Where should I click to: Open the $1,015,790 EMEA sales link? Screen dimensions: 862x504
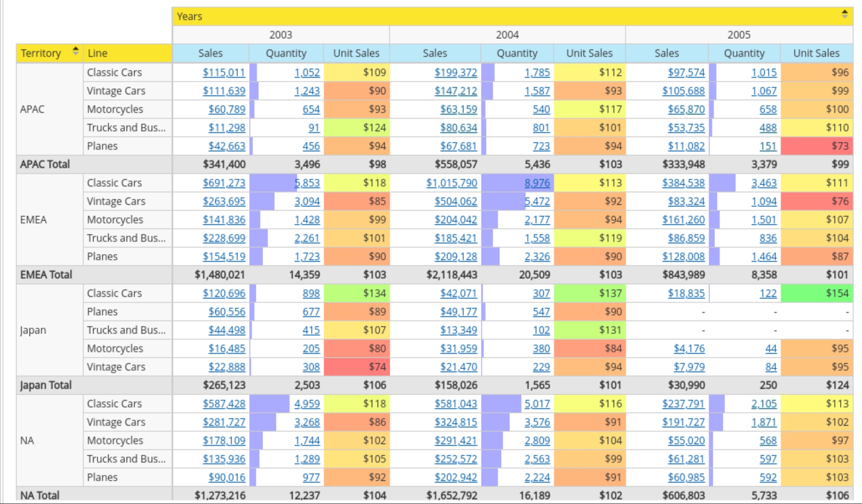point(451,183)
